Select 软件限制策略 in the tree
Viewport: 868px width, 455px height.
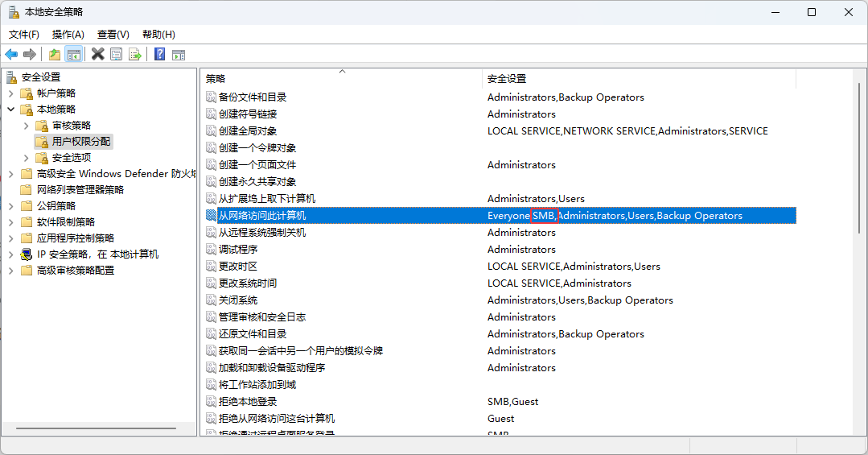tap(65, 222)
